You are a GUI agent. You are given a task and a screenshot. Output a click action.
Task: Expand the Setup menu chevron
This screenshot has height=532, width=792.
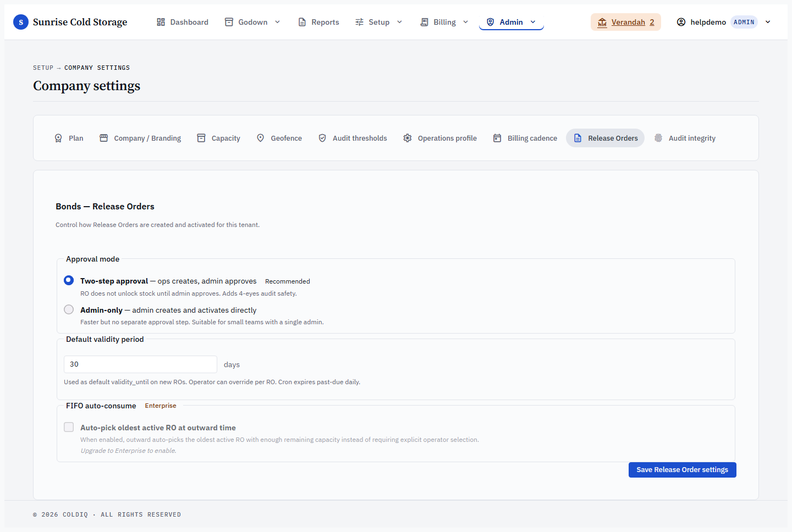399,22
